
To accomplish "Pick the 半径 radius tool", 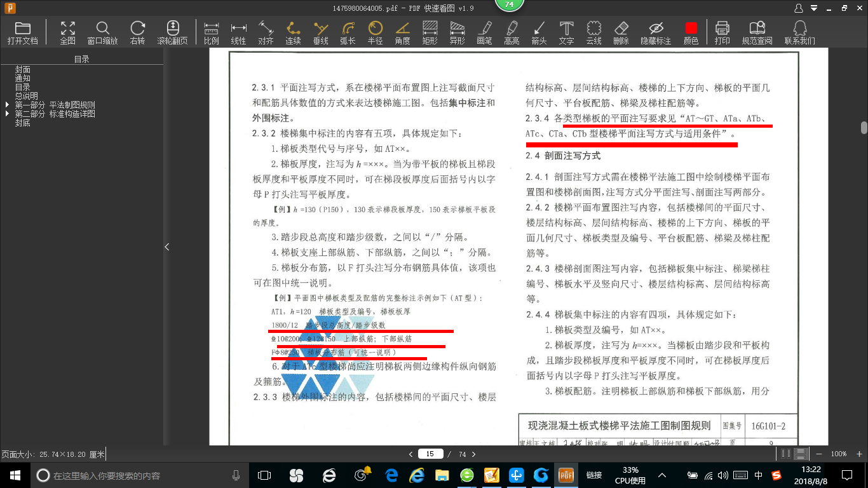I will pos(375,32).
